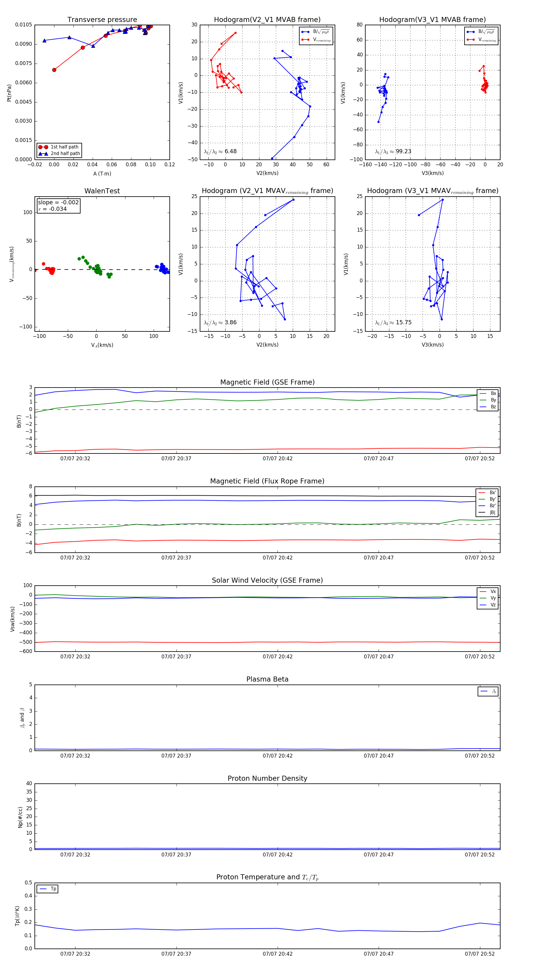Click '07/07 20:32' tick under temperature plot
Image resolution: width=535 pixels, height=980 pixels.
[75, 954]
